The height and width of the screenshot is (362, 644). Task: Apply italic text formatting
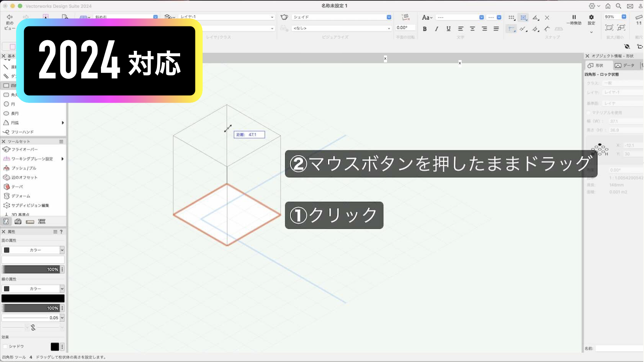(x=436, y=29)
